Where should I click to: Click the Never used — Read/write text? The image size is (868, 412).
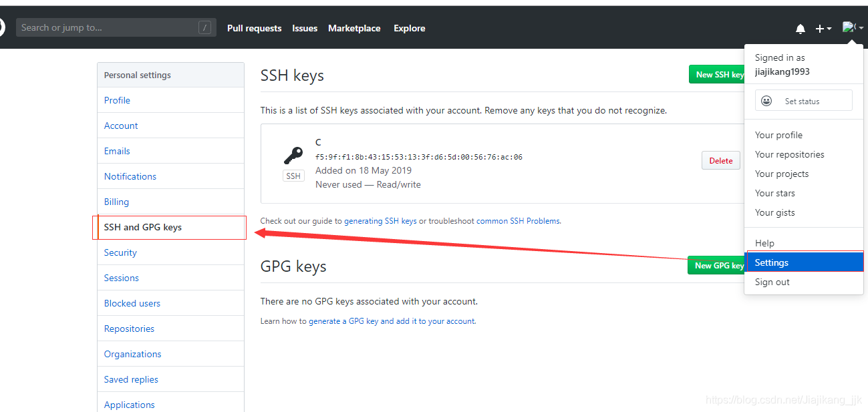coord(368,184)
